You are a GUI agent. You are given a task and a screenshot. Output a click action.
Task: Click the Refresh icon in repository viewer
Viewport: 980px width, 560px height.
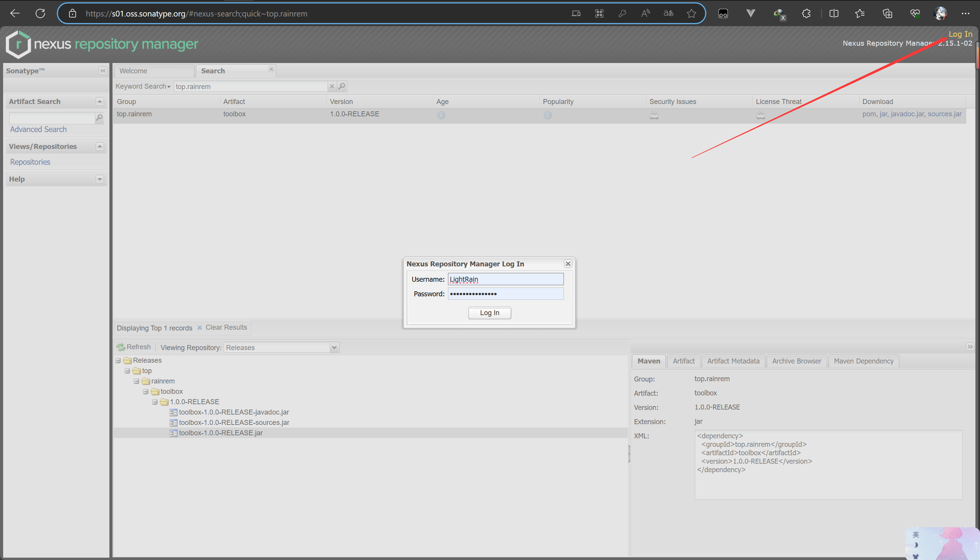121,347
